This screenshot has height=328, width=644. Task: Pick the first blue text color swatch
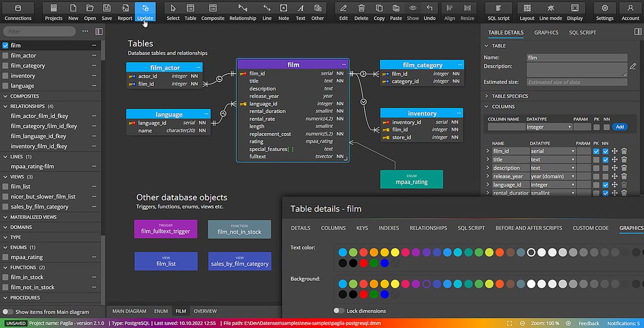(343, 252)
